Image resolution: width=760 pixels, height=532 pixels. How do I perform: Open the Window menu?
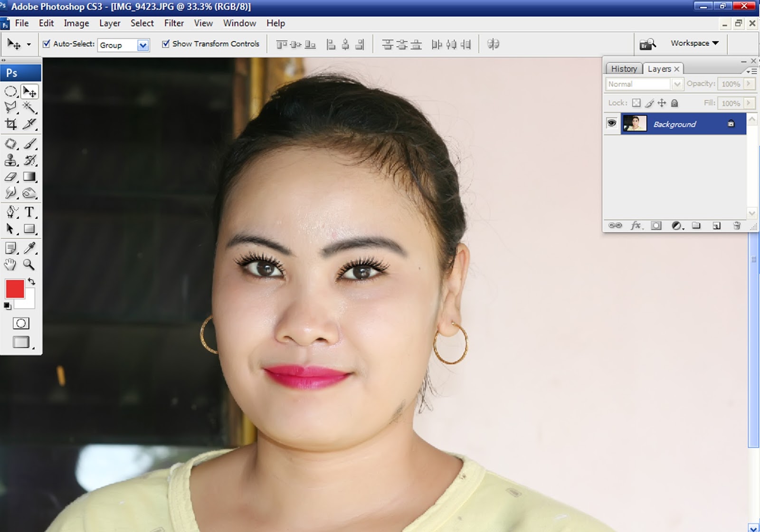[x=239, y=23]
